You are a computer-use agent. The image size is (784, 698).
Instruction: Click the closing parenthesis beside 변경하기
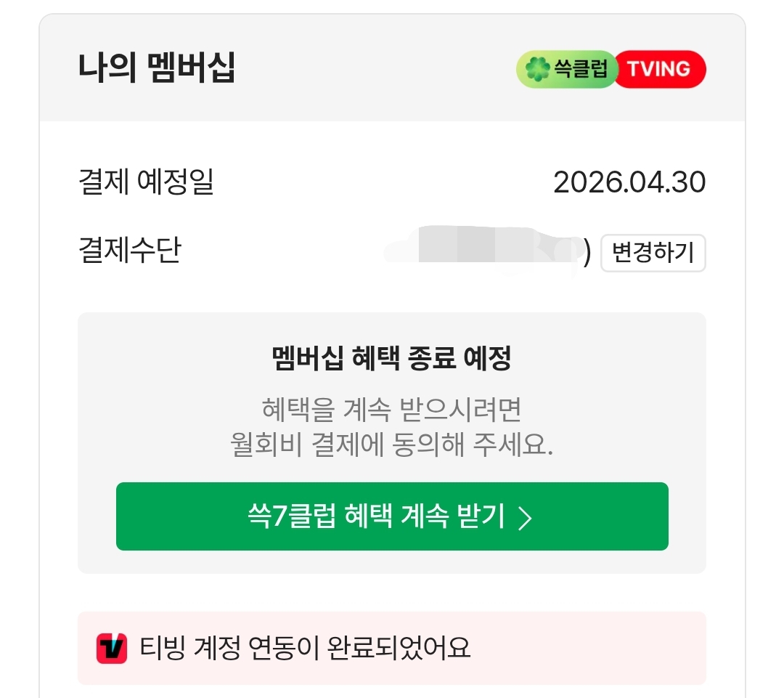587,253
